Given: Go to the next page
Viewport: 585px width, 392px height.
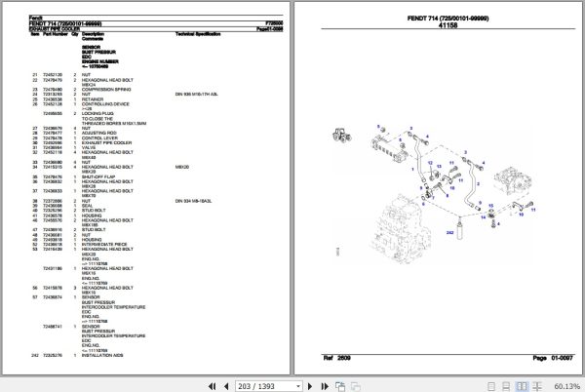Looking at the screenshot, I should pyautogui.click(x=310, y=386).
